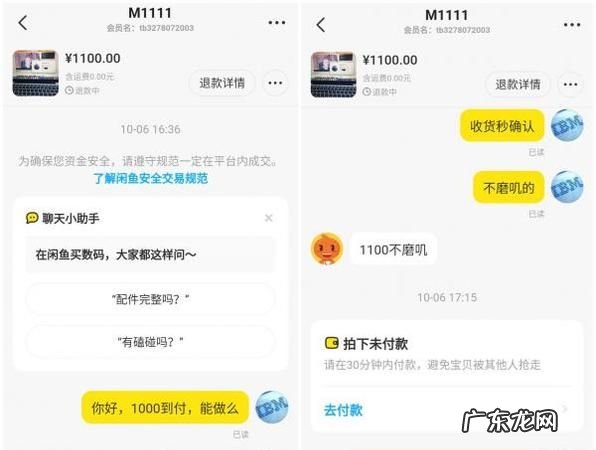Open more options beside right 退款详情 button
The image size is (596, 450).
click(x=570, y=84)
